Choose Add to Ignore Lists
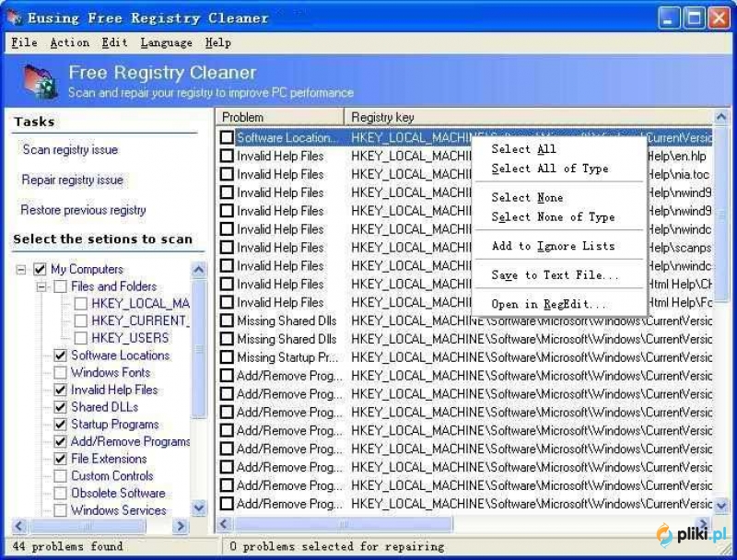 click(x=554, y=246)
